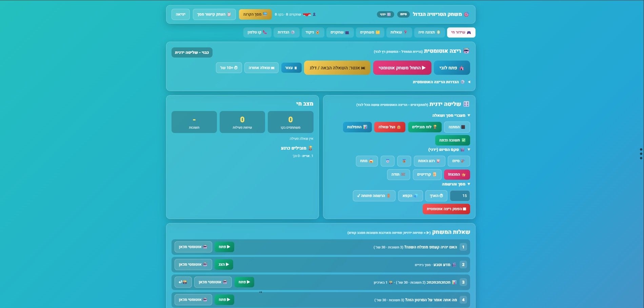Switch to the שאלות tab

tap(399, 32)
